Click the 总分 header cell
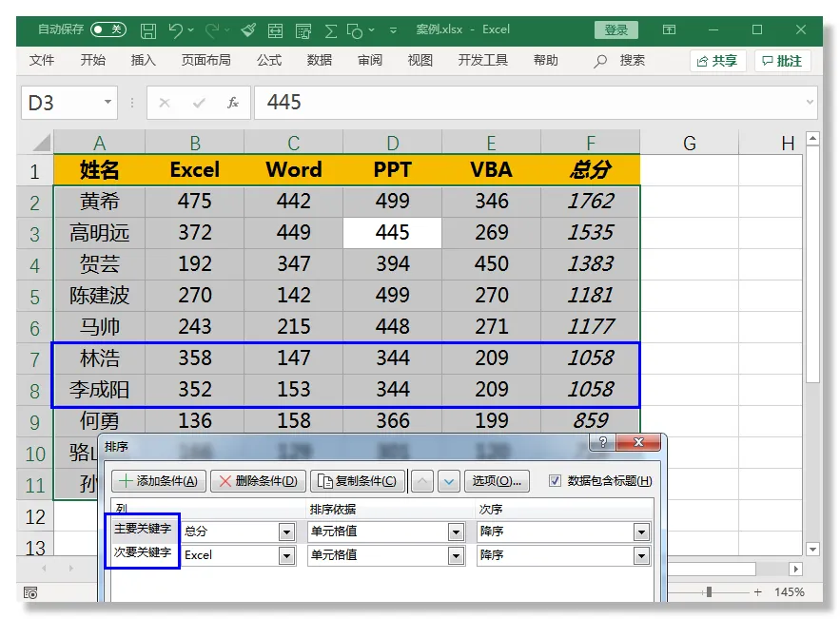The width and height of the screenshot is (840, 619). (x=591, y=170)
